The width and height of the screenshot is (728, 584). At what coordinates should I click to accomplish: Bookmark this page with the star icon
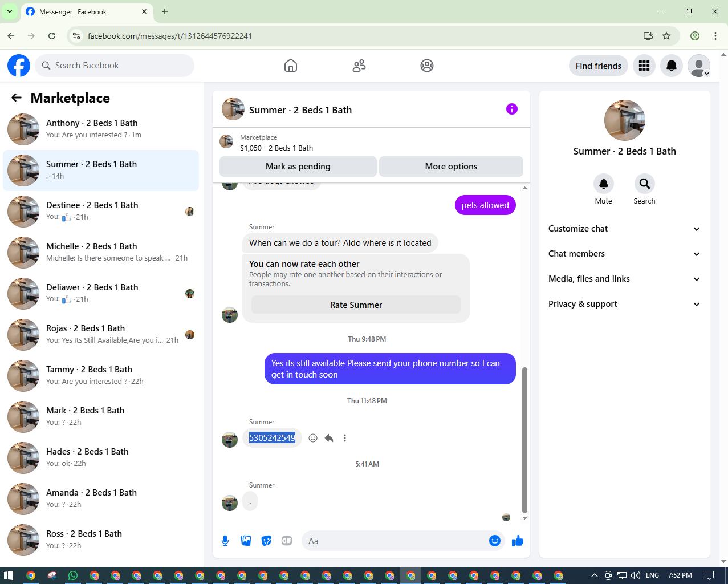666,36
